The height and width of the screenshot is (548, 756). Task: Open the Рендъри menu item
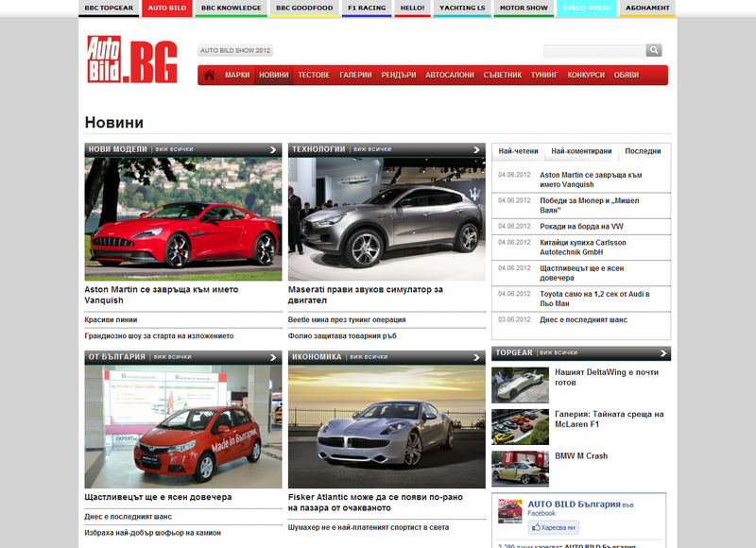click(399, 76)
